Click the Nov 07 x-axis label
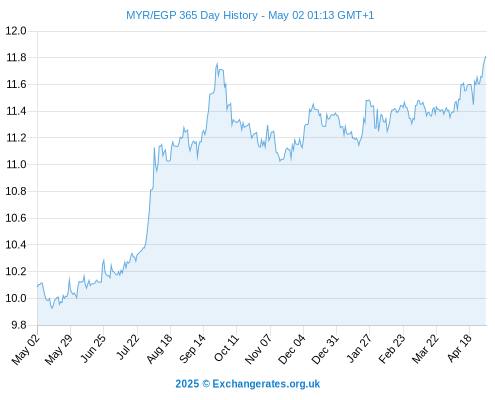Image resolution: width=495 pixels, height=400 pixels. [258, 349]
